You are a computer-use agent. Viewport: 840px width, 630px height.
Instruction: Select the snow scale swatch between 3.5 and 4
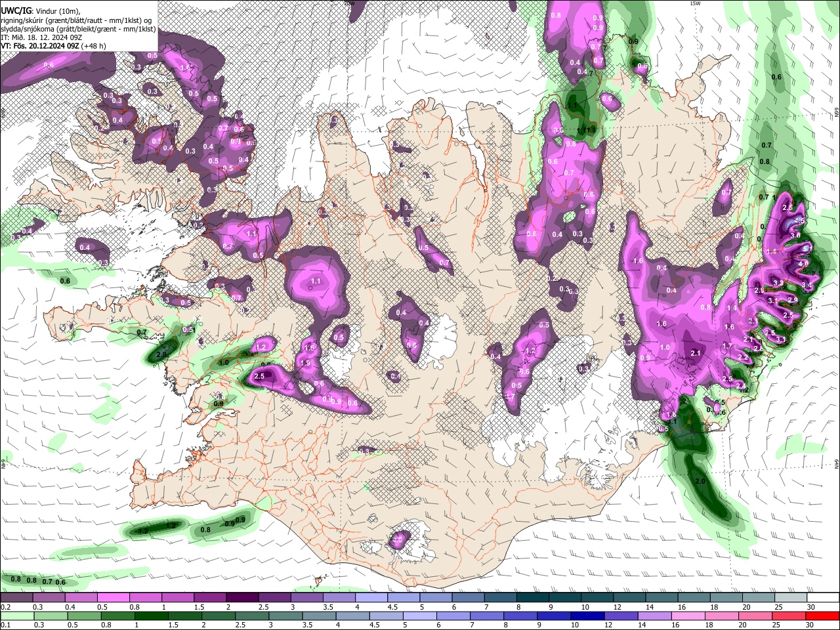[x=339, y=598]
